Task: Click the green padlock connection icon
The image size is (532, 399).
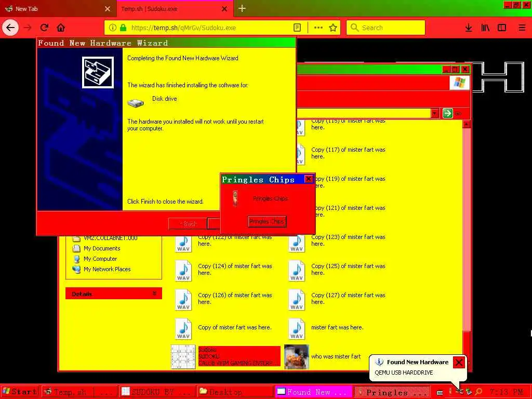Action: (x=123, y=28)
